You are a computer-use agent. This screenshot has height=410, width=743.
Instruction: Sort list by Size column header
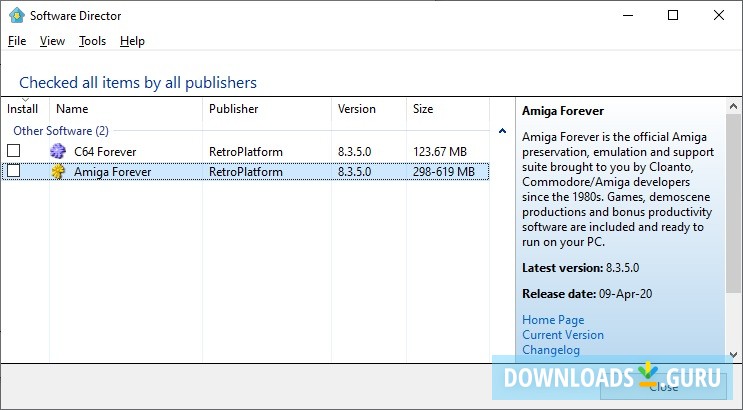click(423, 109)
